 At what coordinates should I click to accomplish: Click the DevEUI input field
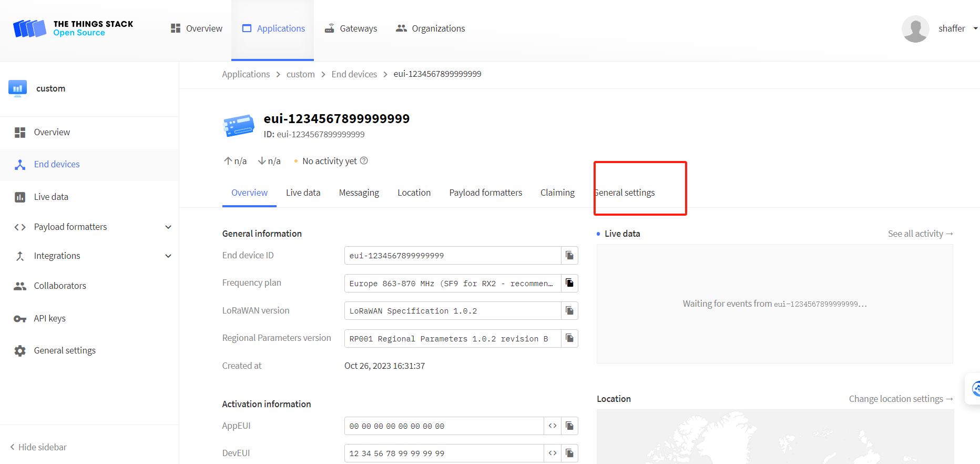coord(443,453)
